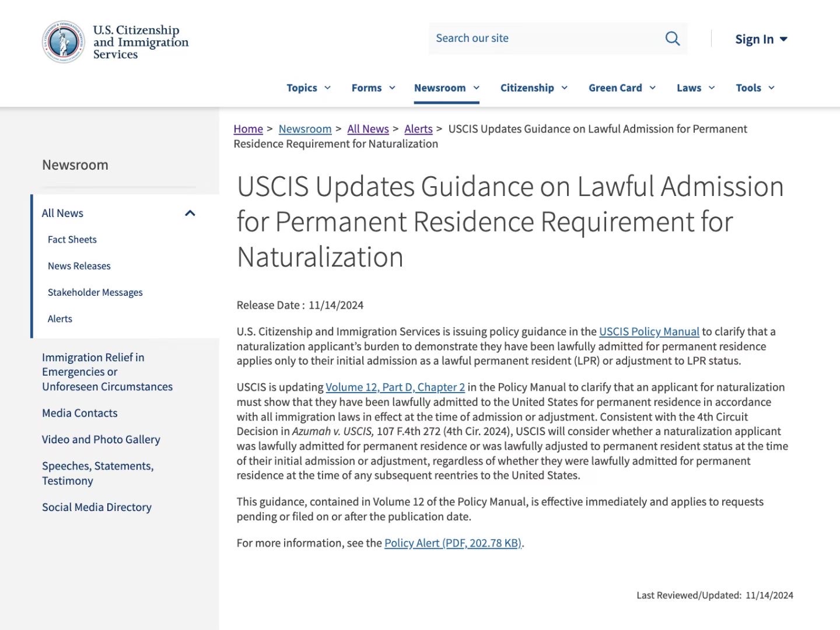The width and height of the screenshot is (840, 630).
Task: Click the Release Date 11/14/2024 text
Action: point(300,305)
